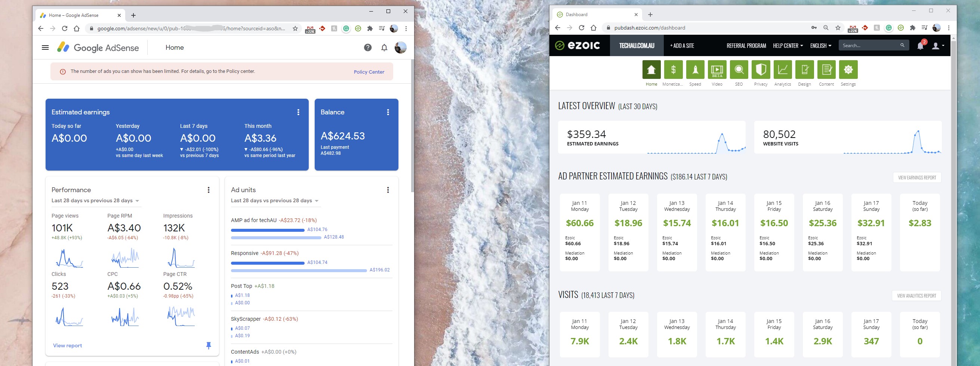This screenshot has height=366, width=980.
Task: Open AdSense notifications bell
Action: pyautogui.click(x=384, y=47)
